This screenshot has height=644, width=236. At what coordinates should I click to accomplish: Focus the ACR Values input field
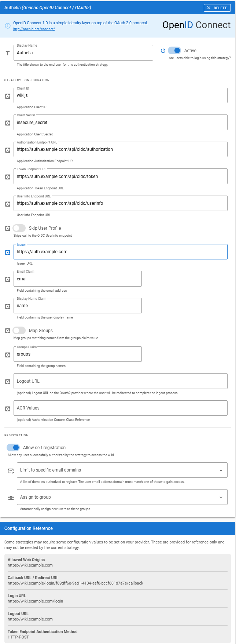tap(120, 408)
